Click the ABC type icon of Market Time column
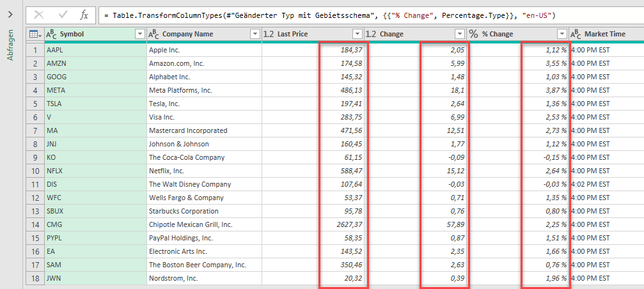644x289 pixels. tap(576, 35)
